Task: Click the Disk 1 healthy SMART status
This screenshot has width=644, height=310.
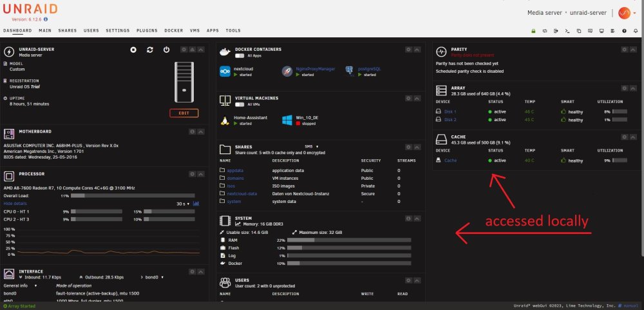Action: click(x=572, y=112)
